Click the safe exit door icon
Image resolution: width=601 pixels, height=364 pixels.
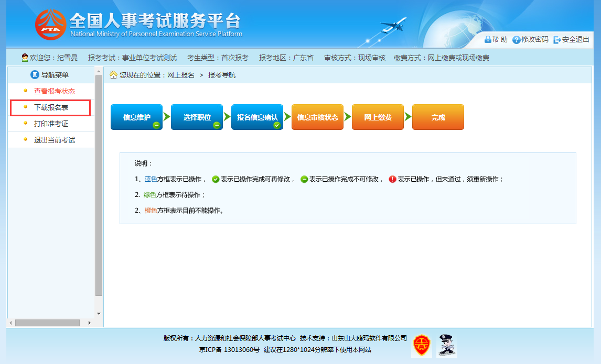coord(557,40)
